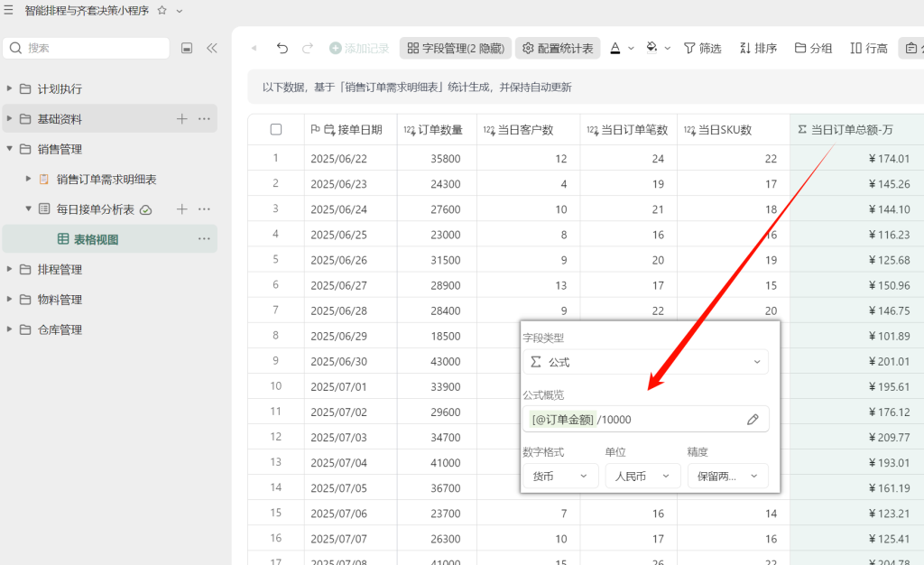
Task: Toggle the select-all rows checkbox
Action: pos(276,129)
